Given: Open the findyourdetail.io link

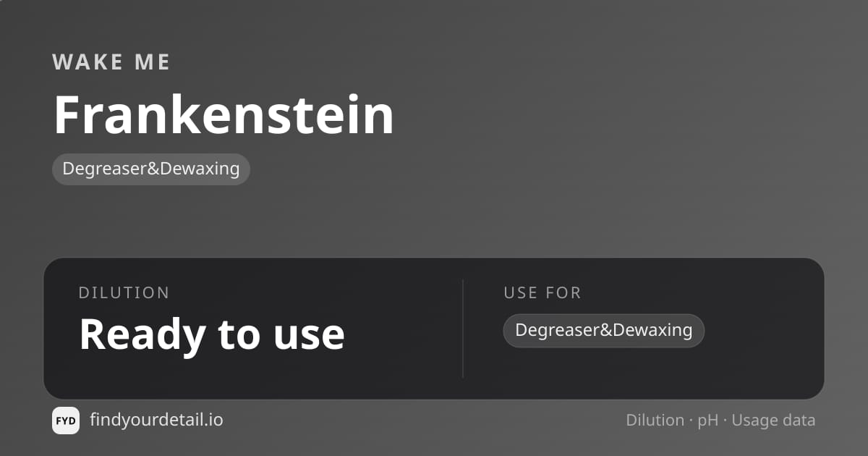Looking at the screenshot, I should coord(156,420).
